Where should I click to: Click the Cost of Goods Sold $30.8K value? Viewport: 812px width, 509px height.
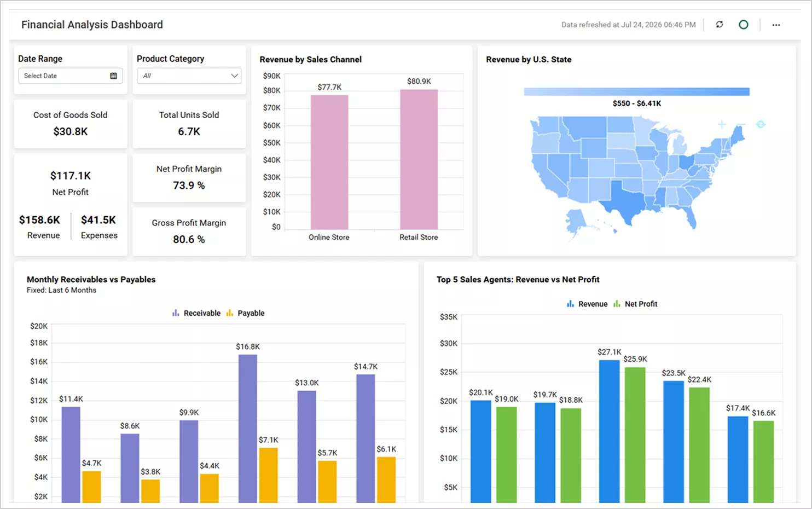click(x=71, y=131)
